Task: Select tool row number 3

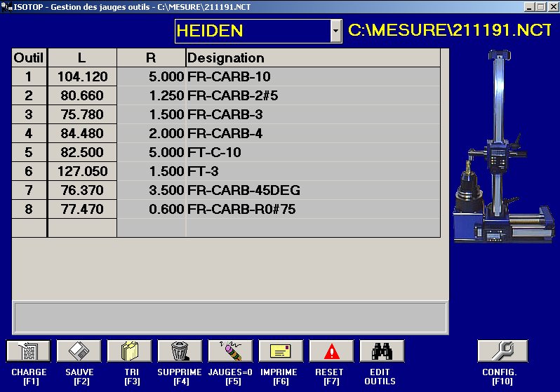Action: coord(29,114)
